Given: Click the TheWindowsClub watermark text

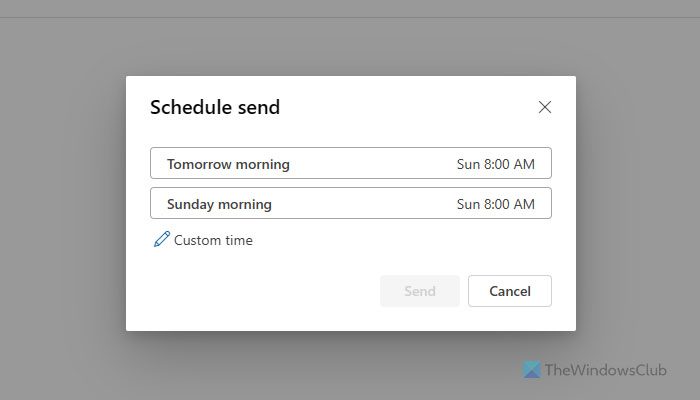Looking at the screenshot, I should 612,371.
